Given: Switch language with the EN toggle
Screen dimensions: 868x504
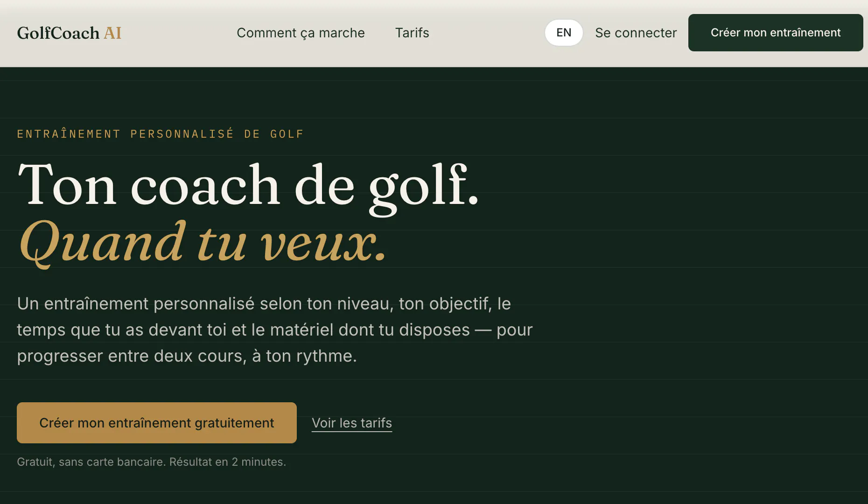Looking at the screenshot, I should click(564, 33).
